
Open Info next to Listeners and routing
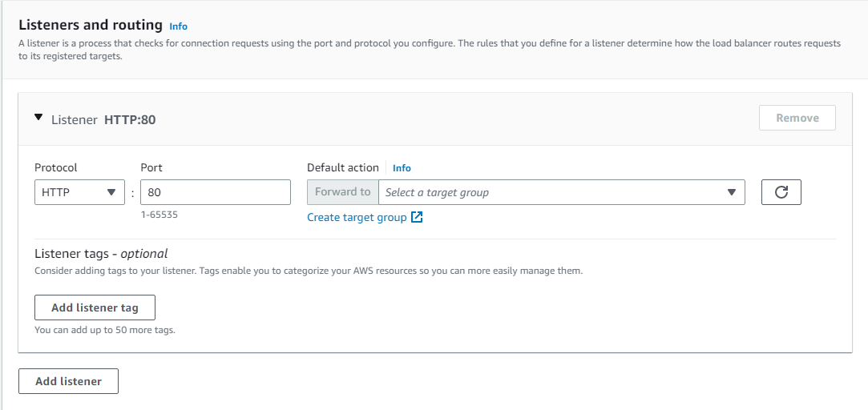178,26
